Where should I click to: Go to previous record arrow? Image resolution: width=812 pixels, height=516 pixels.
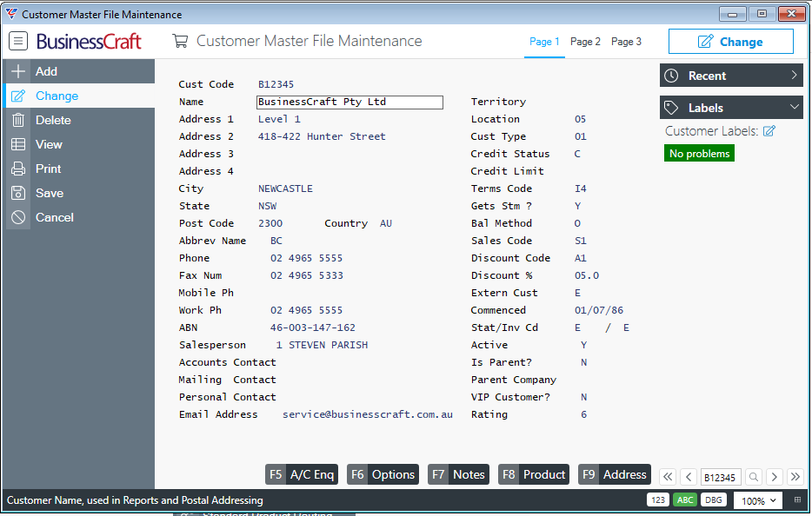click(689, 477)
